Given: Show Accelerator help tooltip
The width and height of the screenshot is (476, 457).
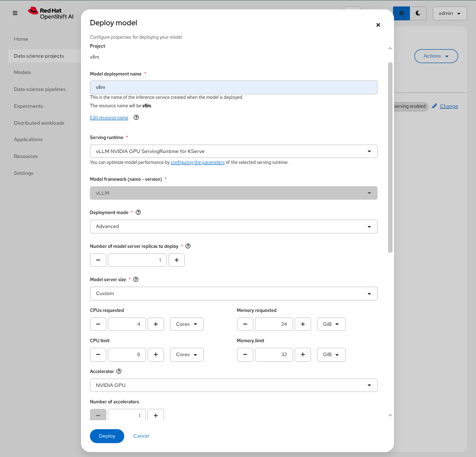Looking at the screenshot, I should [119, 371].
